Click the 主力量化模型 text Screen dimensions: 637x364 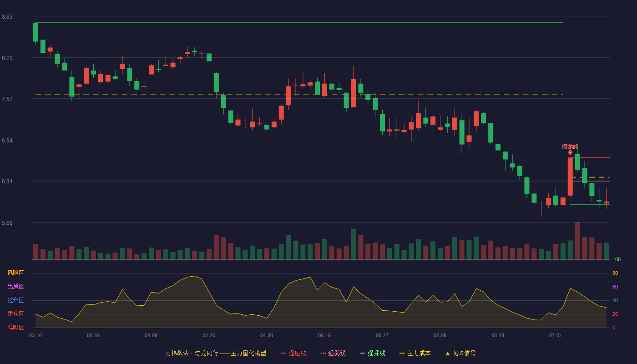[248, 353]
